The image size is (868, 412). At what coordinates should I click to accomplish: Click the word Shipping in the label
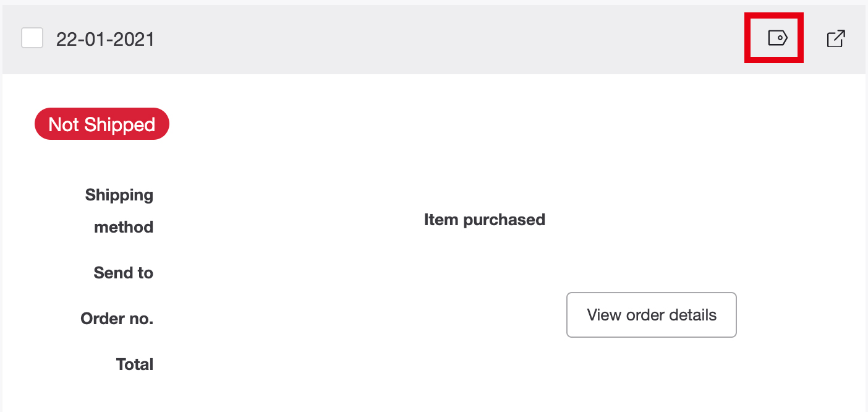pyautogui.click(x=119, y=195)
